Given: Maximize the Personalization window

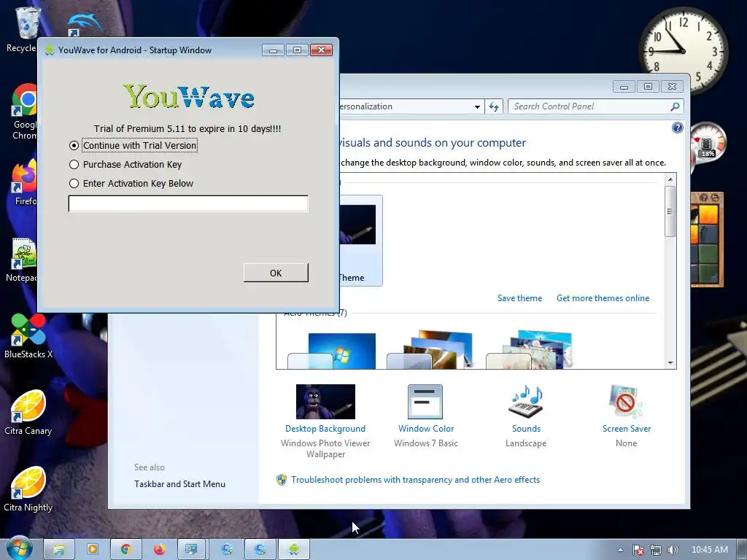Looking at the screenshot, I should pos(648,87).
